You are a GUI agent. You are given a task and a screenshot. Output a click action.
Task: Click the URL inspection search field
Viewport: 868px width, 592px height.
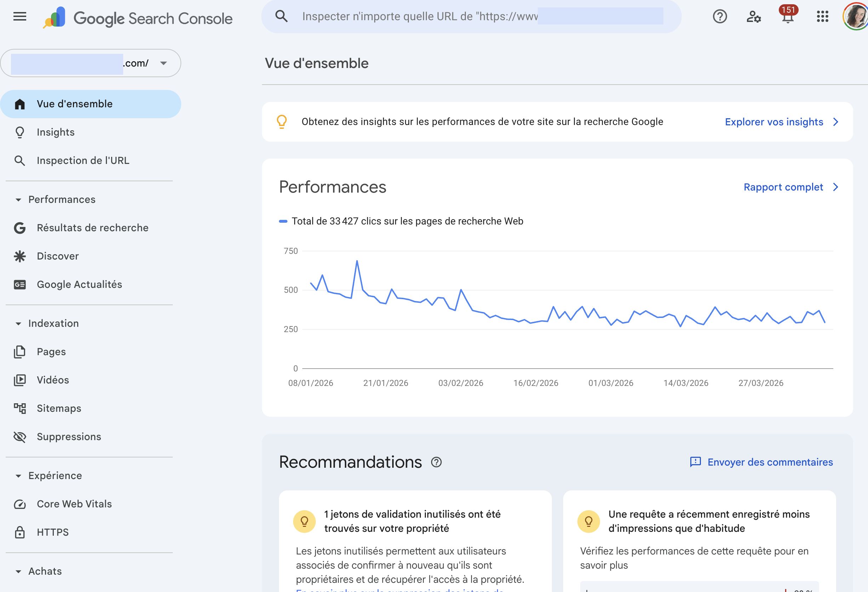click(x=470, y=16)
